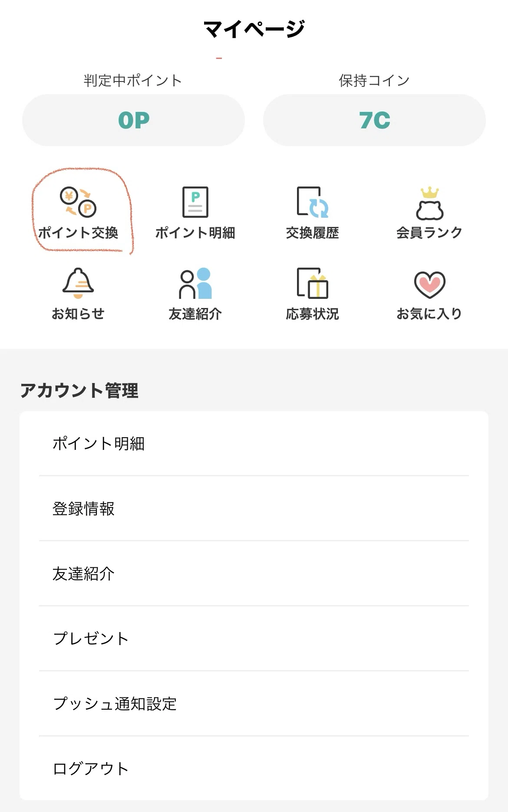This screenshot has height=812, width=508.
Task: Click the 保持コイン 7C pill
Action: coord(374,120)
